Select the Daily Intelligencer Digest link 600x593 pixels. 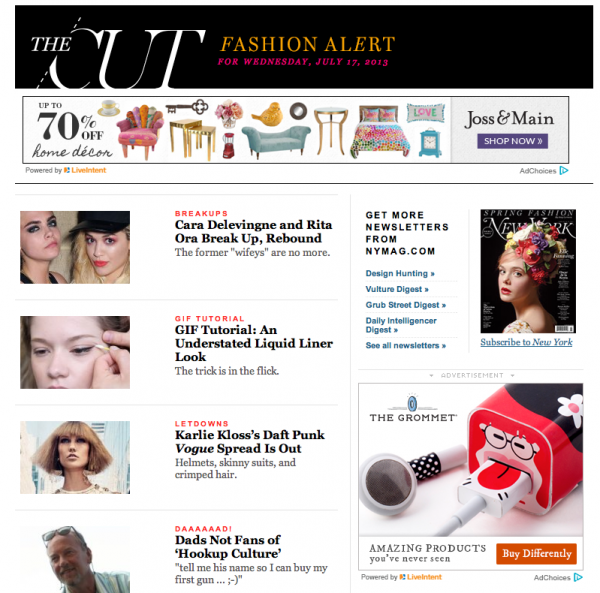click(401, 325)
